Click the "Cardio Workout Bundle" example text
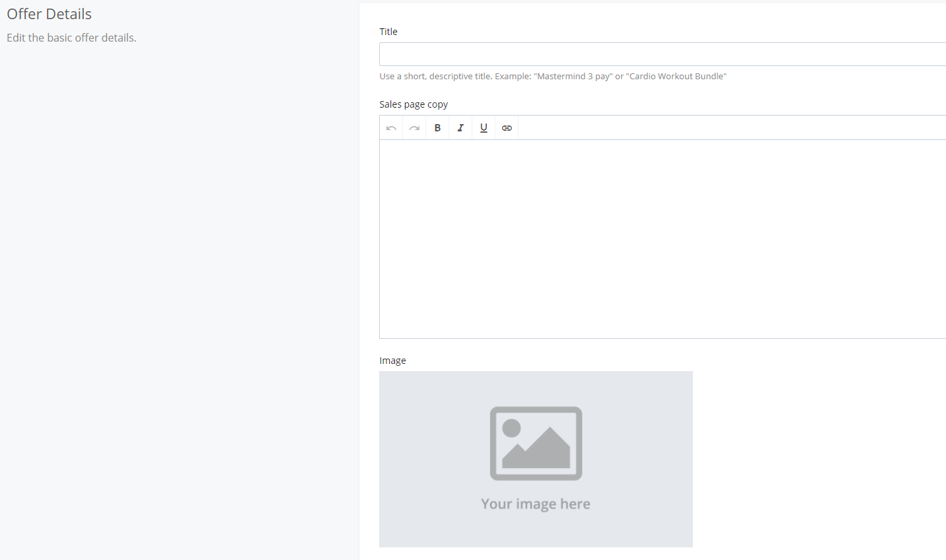Screen dimensions: 946x560 [x=676, y=77]
